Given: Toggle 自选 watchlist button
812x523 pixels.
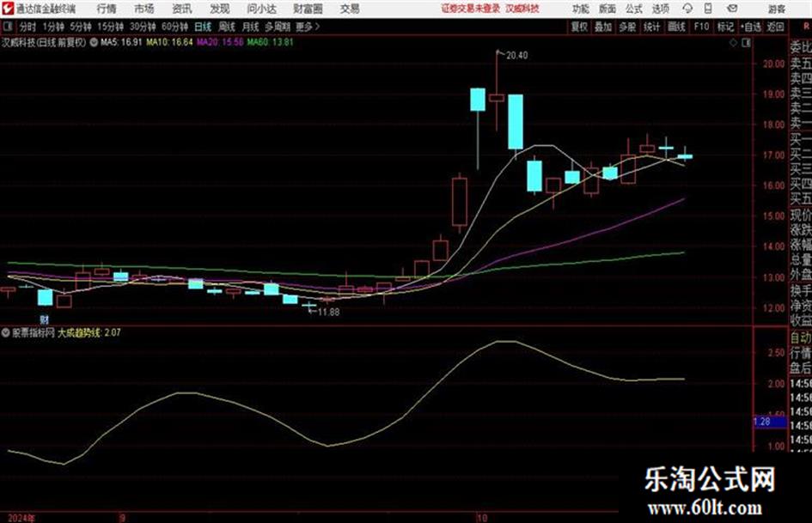Looking at the screenshot, I should click(750, 27).
